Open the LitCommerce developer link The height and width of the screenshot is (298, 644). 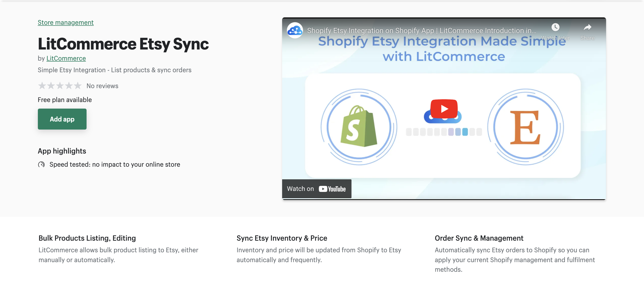pyautogui.click(x=66, y=58)
